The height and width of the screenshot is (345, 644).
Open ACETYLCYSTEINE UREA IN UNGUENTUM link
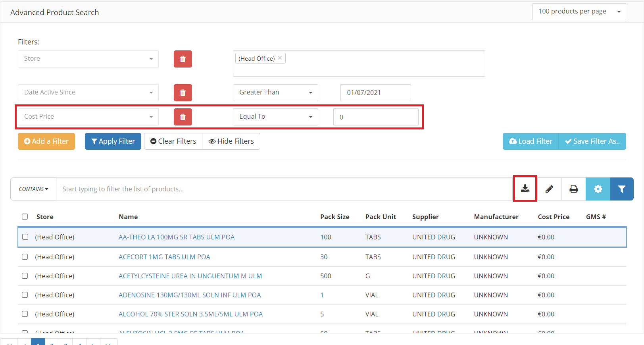pos(190,276)
